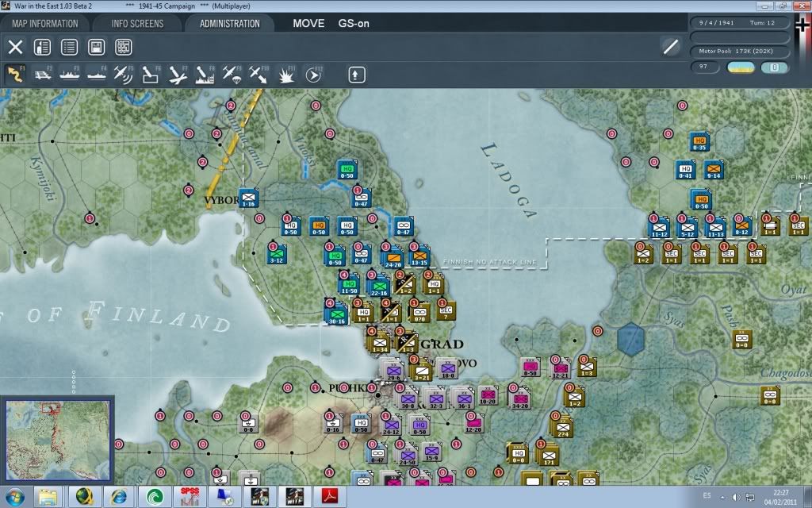Select the F4 amphibious transport ship icon
The height and width of the screenshot is (508, 812).
tap(96, 75)
